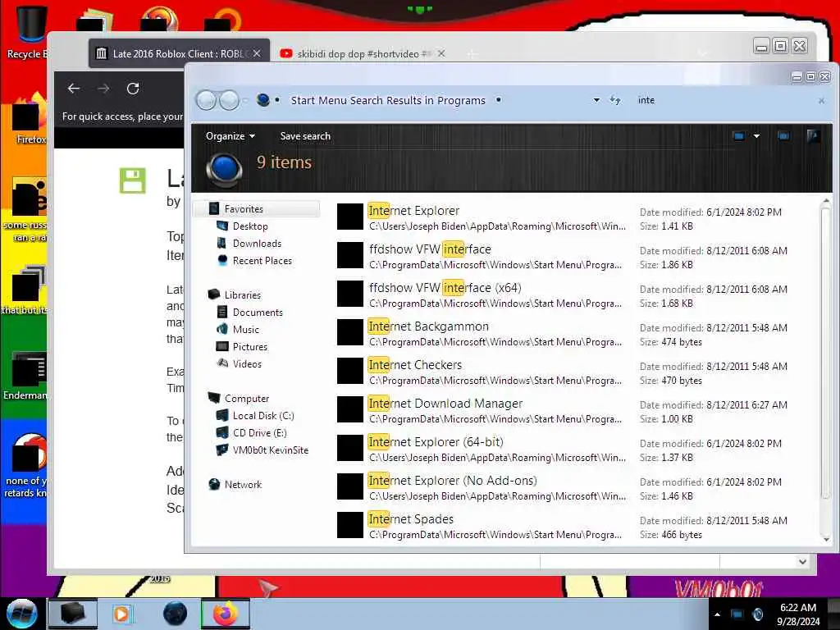Select the Internet Backgammon result
The image size is (840, 630).
[573, 333]
